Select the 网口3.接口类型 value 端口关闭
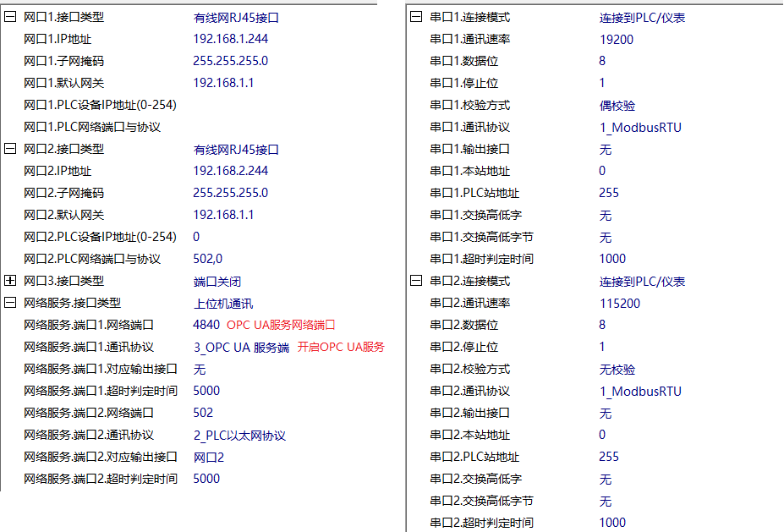 (x=217, y=282)
